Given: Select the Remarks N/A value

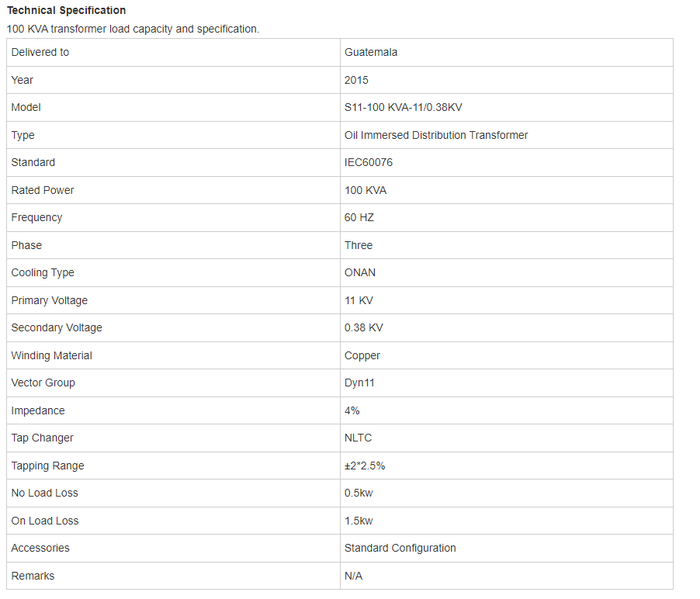Looking at the screenshot, I should pos(353,576).
